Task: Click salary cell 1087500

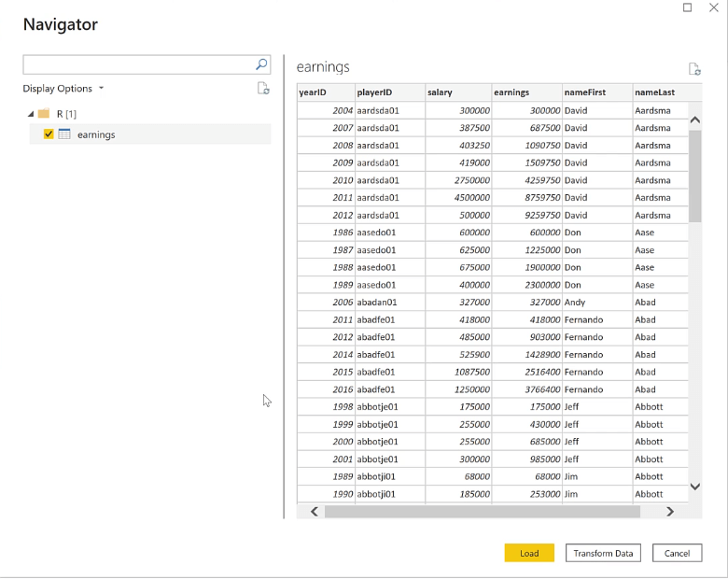Action: [x=458, y=372]
